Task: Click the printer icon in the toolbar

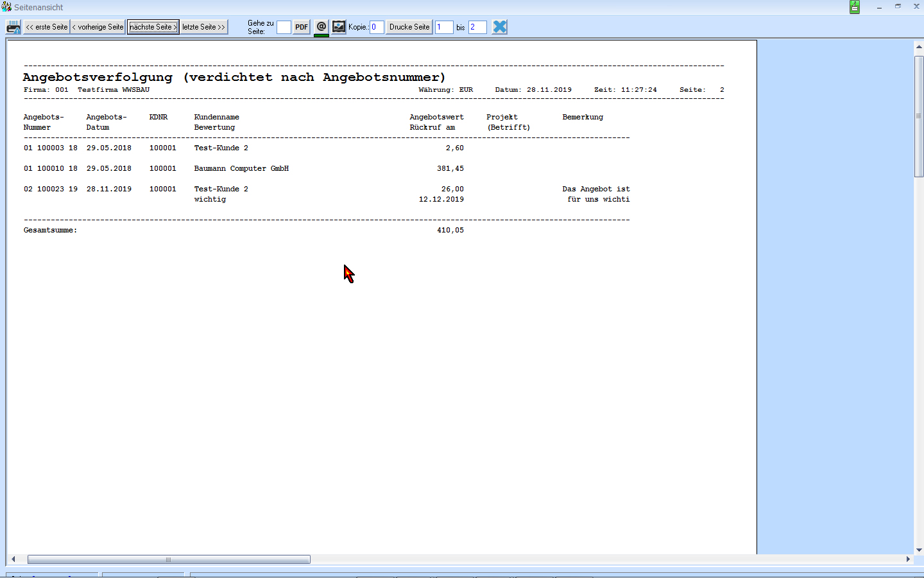Action: click(13, 27)
